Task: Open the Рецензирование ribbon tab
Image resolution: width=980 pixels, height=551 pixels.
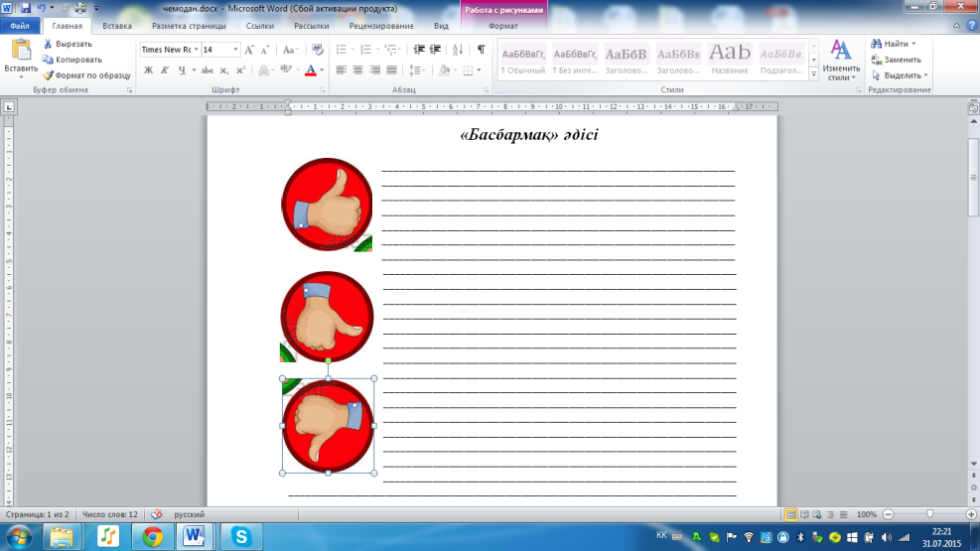Action: (381, 26)
